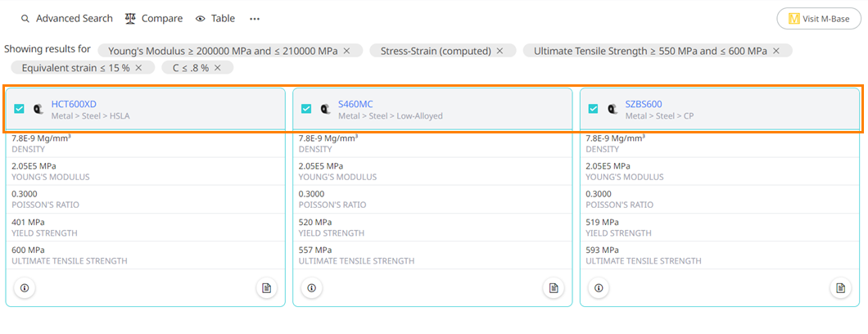868x334 pixels.
Task: Open datasheet icon on HCT600XD card
Action: [x=266, y=288]
